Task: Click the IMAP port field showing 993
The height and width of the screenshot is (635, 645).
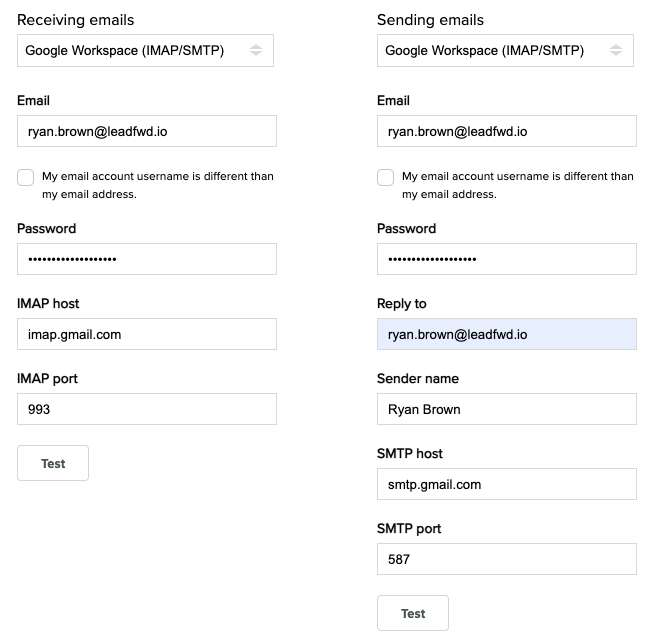Action: [x=147, y=409]
